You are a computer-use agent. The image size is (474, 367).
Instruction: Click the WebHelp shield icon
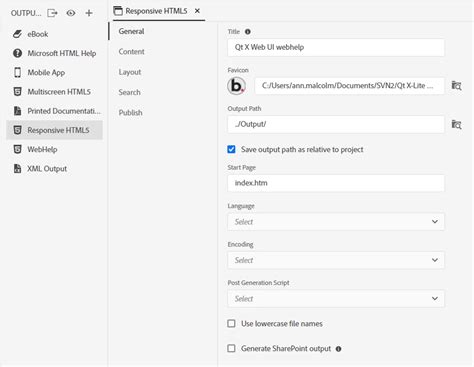[x=17, y=149]
